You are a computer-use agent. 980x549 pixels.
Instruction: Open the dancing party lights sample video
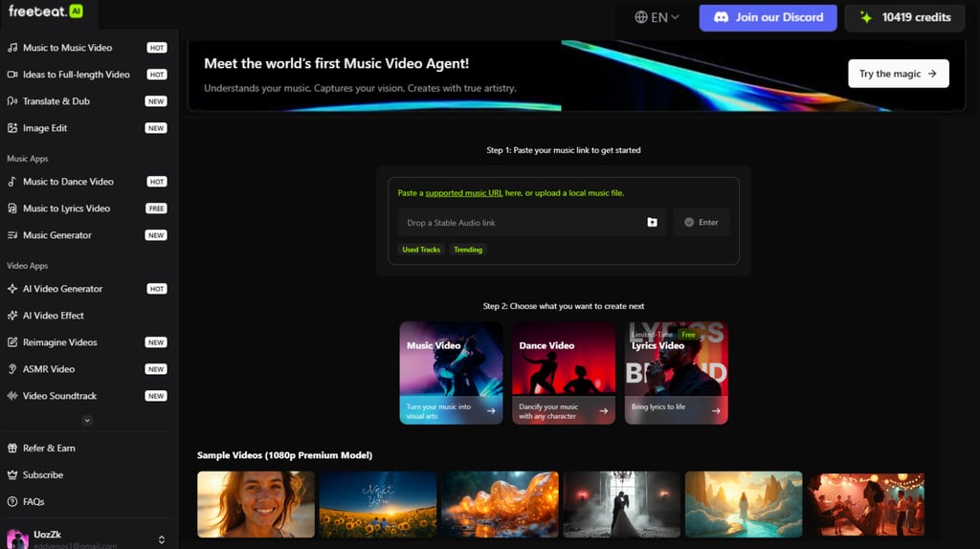865,505
